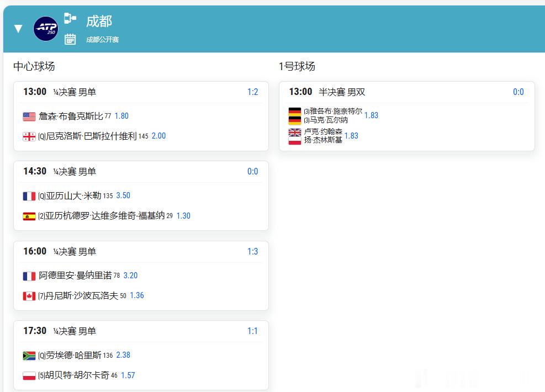Open player 亚历山大·米勒 profile
The height and width of the screenshot is (392, 545).
coord(73,195)
